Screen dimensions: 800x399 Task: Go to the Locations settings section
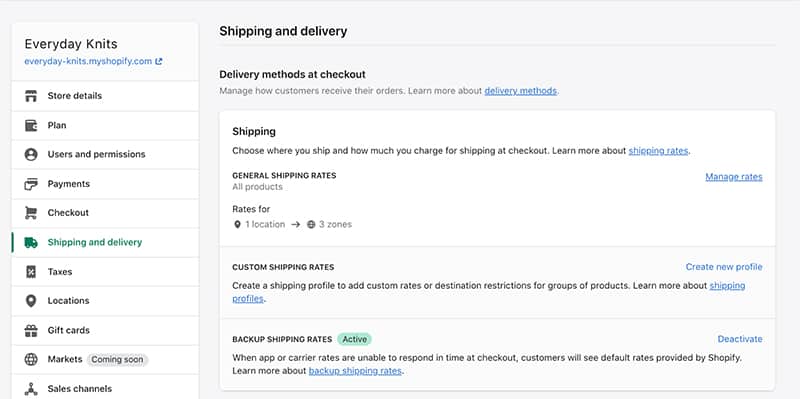pos(105,301)
